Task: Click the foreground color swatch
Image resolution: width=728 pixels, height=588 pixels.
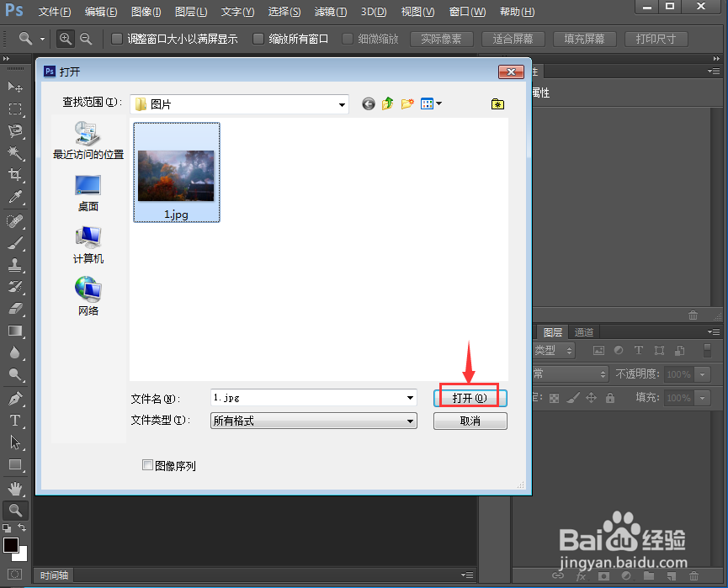Action: (10, 545)
